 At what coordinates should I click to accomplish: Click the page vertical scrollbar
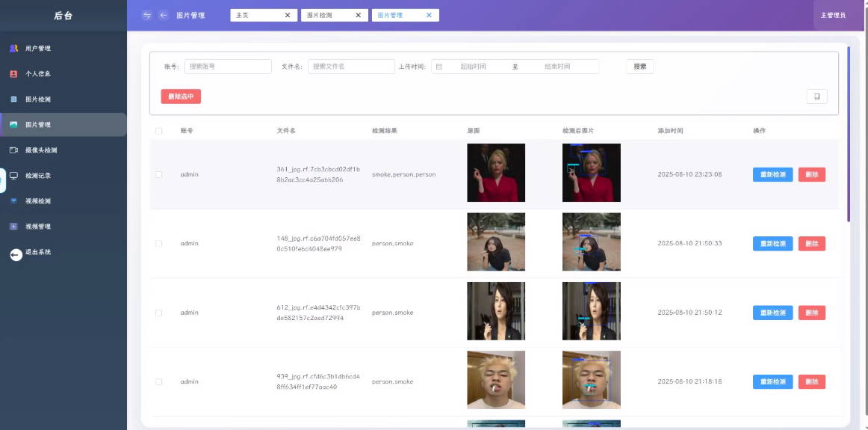[x=849, y=134]
